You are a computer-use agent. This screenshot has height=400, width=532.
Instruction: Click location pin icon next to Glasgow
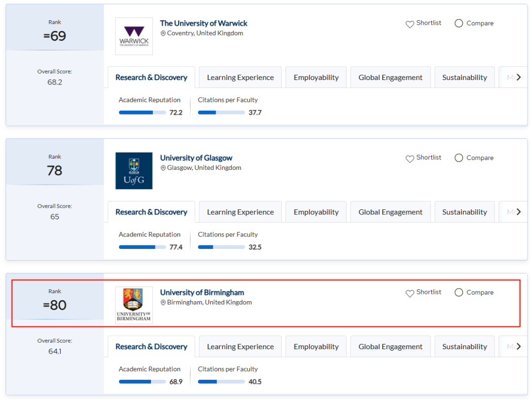163,168
